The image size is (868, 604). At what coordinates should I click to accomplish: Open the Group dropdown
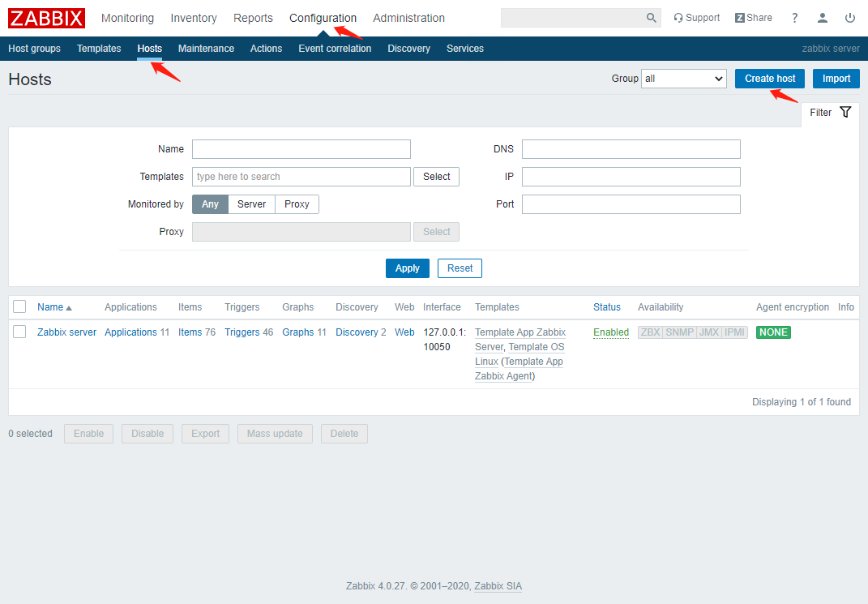(x=683, y=79)
